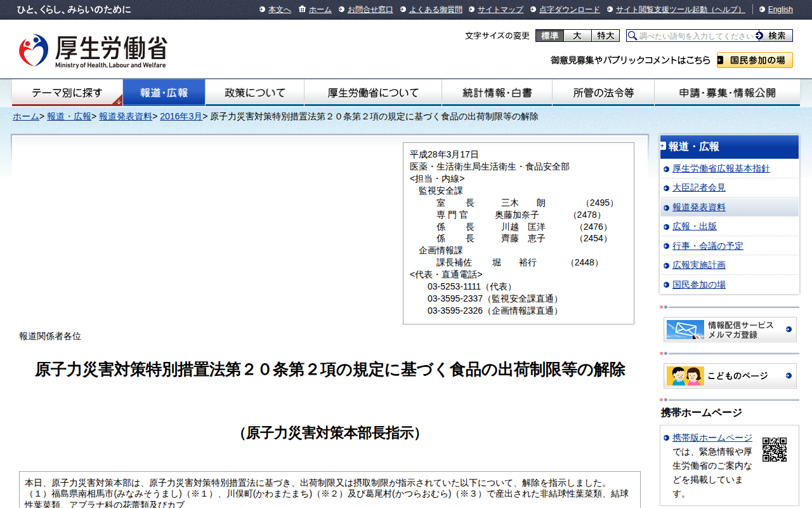Click breadcrumb ホーム link
The width and height of the screenshot is (812, 508).
(x=26, y=117)
